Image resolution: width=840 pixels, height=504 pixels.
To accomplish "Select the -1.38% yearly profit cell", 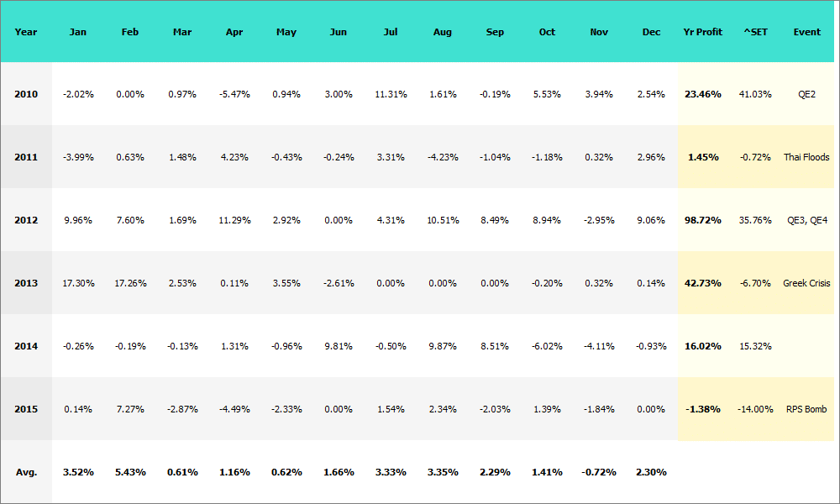I will click(703, 409).
